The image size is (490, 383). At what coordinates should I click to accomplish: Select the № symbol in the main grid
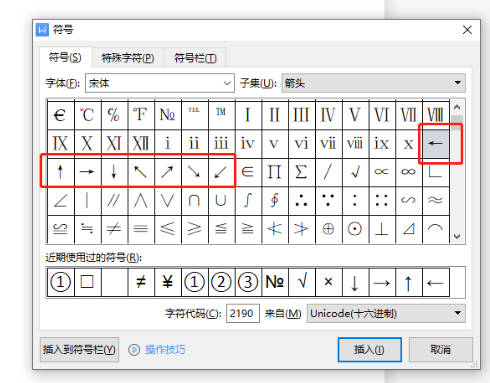[x=167, y=115]
